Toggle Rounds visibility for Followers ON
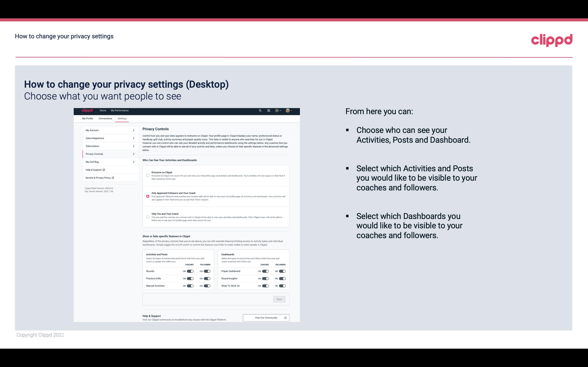This screenshot has width=588, height=367. pyautogui.click(x=207, y=271)
